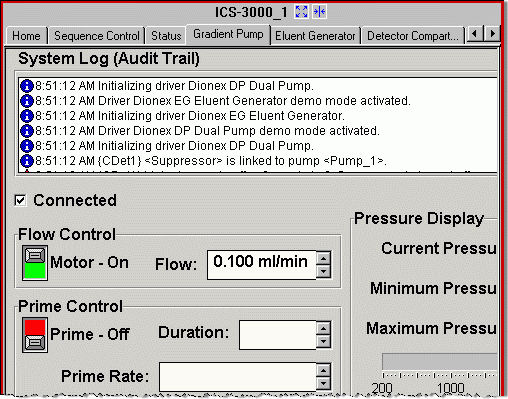Toggle the Prime Off switch
Image resolution: width=508 pixels, height=399 pixels.
pos(35,335)
